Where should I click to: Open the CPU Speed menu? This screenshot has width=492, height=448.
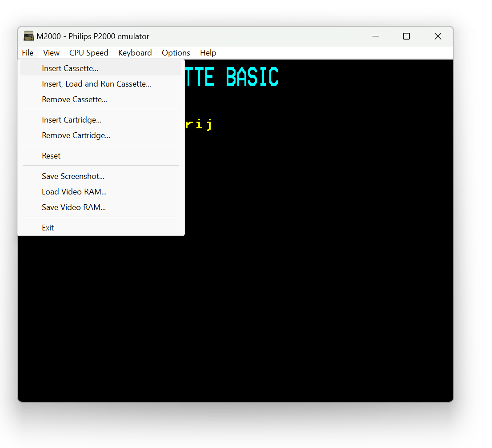[89, 53]
